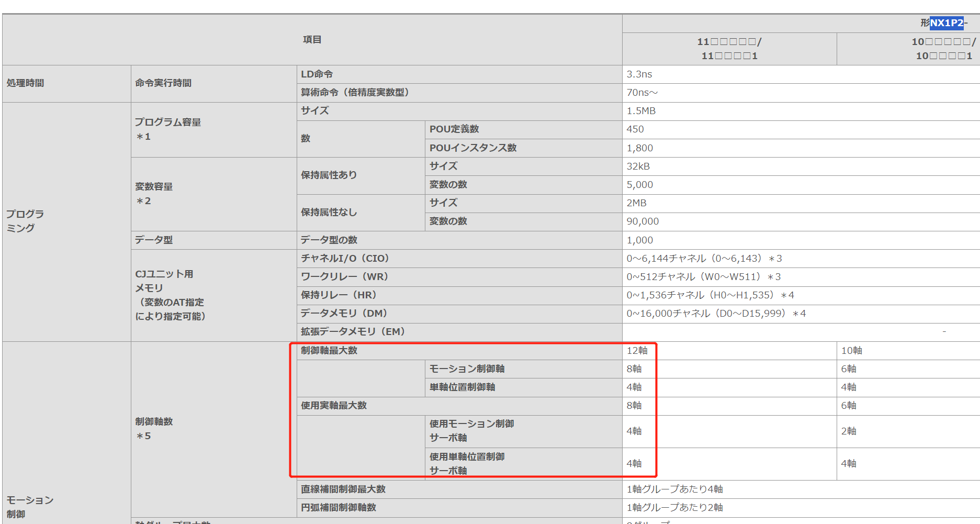The image size is (980, 524).
Task: Click the モーション制御軸 label
Action: tap(467, 369)
